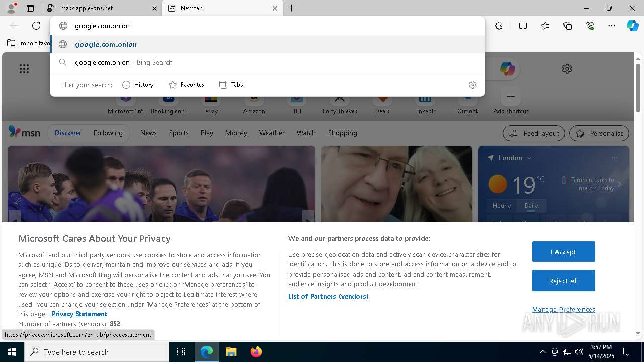Open Microsoft Edge taskbar icon
This screenshot has width=644, height=362.
[x=207, y=352]
